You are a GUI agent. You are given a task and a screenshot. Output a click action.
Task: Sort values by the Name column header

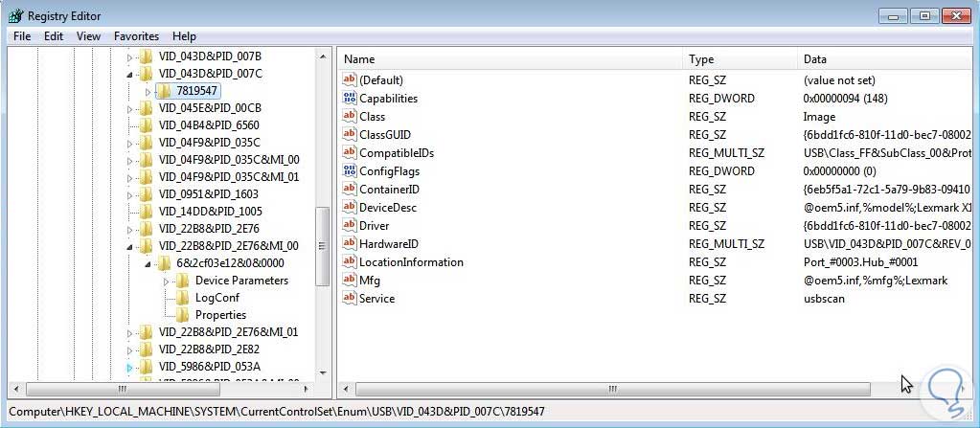point(511,59)
